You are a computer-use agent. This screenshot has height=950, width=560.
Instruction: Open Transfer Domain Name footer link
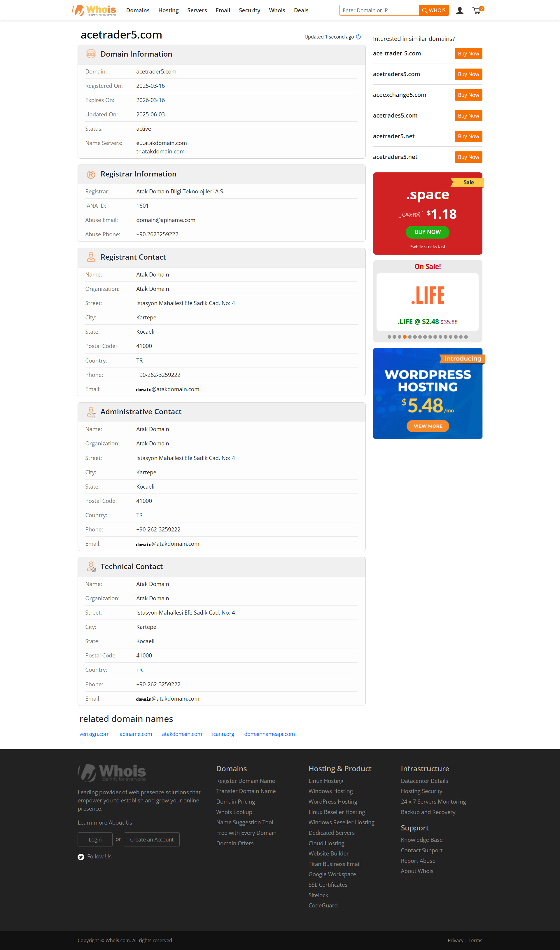pyautogui.click(x=246, y=791)
